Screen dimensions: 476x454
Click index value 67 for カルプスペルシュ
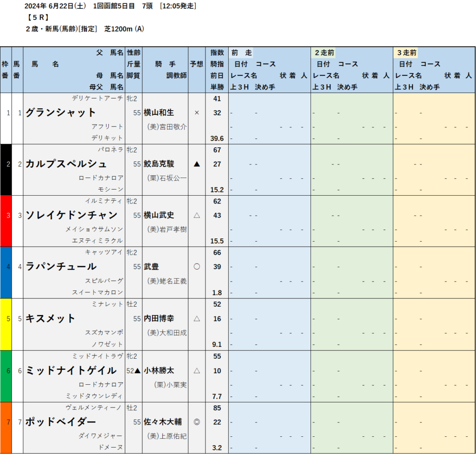click(x=217, y=150)
